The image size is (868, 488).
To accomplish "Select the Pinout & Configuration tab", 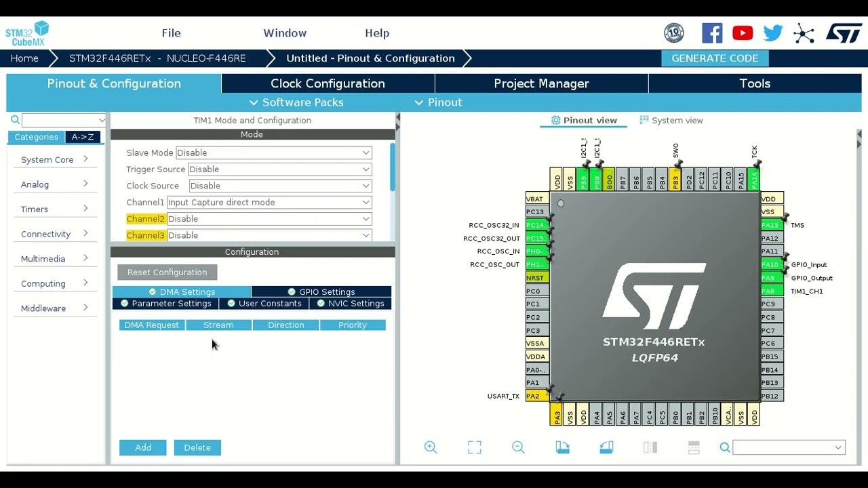I will click(x=114, y=83).
